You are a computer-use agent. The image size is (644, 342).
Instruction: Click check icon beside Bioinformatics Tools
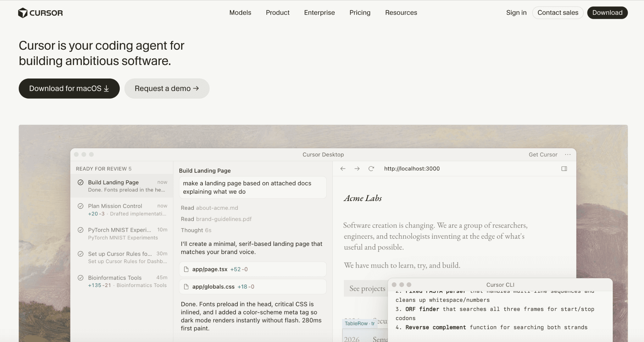tap(80, 278)
